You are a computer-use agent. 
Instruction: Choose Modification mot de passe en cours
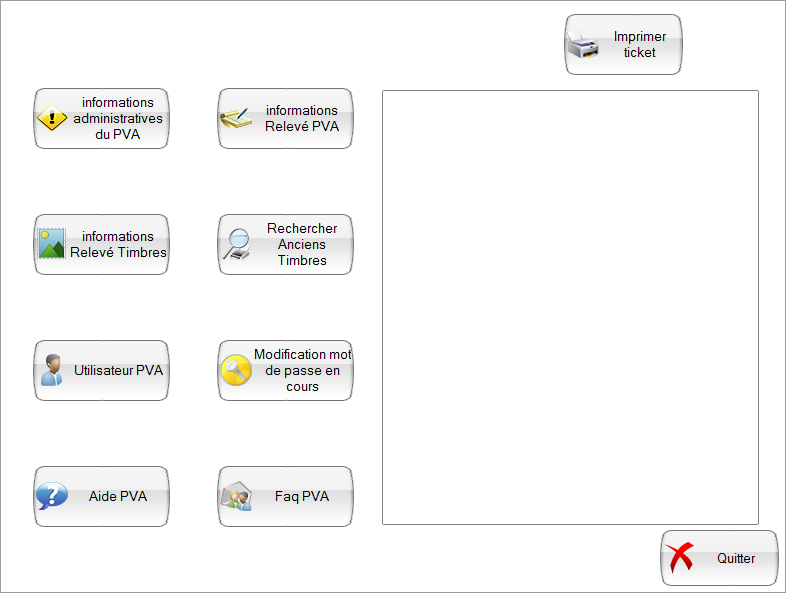[x=302, y=370]
